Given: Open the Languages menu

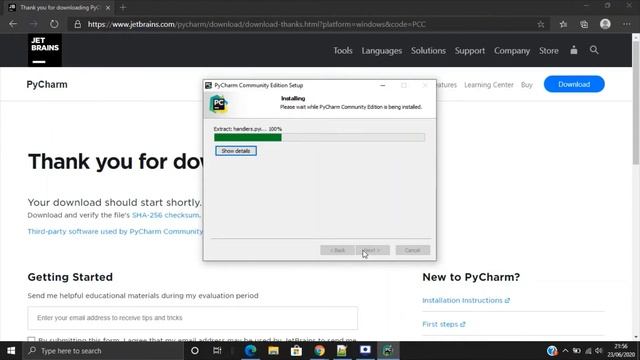Looking at the screenshot, I should (x=382, y=51).
